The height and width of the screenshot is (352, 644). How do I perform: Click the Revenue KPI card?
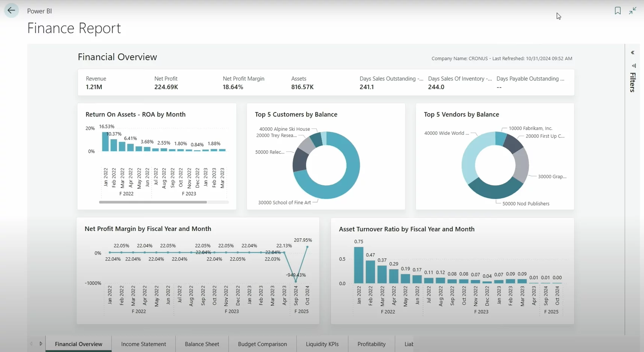tap(96, 83)
